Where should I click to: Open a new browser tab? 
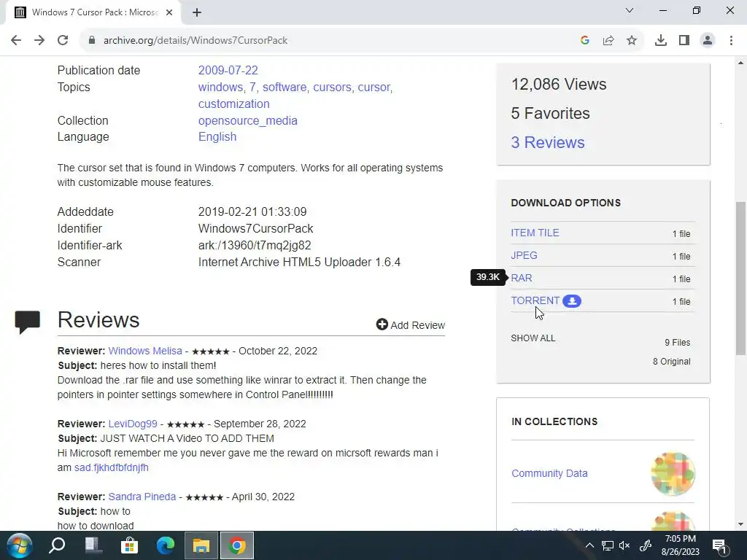197,13
